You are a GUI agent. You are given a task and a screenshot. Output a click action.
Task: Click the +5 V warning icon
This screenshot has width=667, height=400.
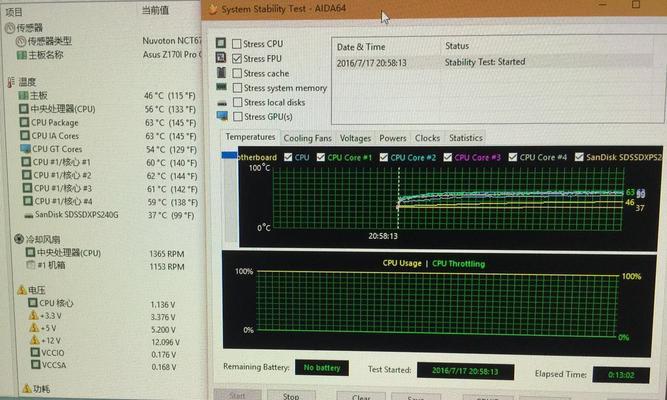(34, 328)
